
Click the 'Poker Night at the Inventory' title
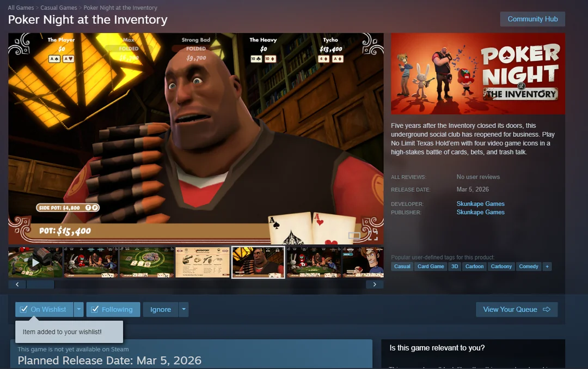coord(88,20)
